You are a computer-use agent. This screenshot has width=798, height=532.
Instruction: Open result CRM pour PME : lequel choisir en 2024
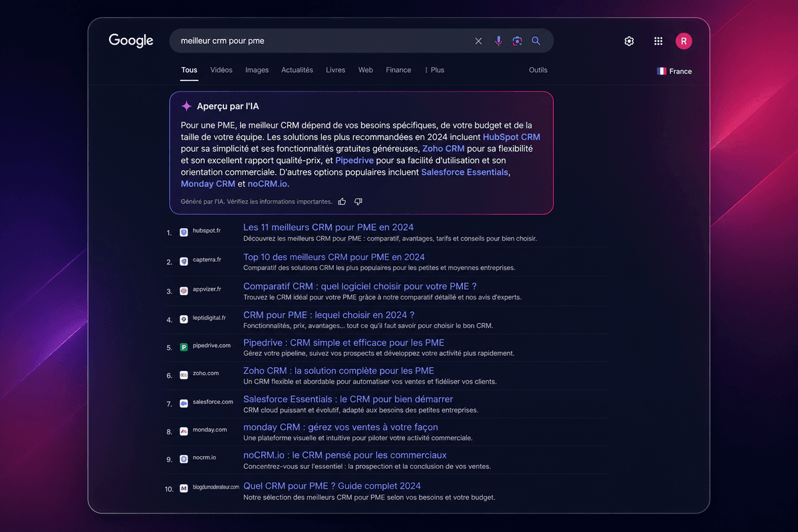tap(329, 315)
